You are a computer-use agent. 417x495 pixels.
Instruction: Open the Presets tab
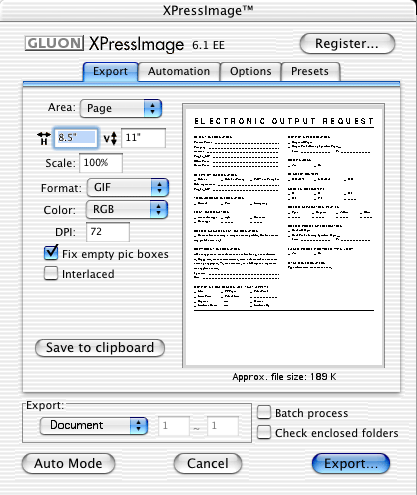pyautogui.click(x=310, y=71)
